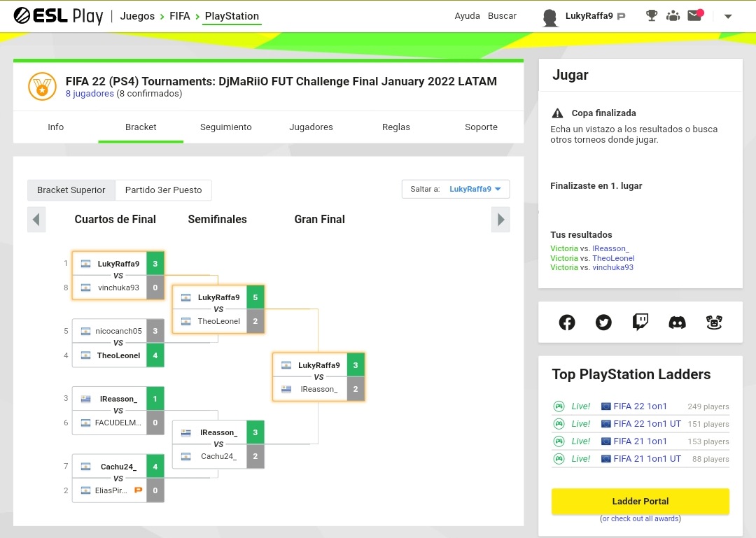756x538 pixels.
Task: Open the Cachu24_ vs EliasPir... quarterfinal match
Action: (x=118, y=479)
